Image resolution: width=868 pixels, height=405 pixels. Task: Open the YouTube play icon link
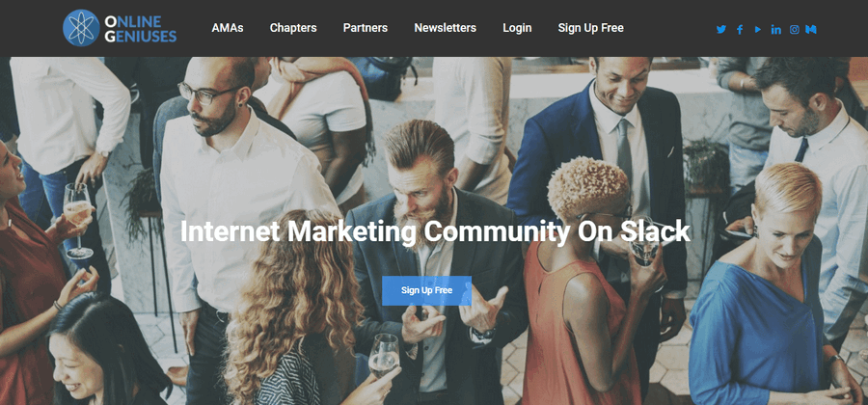758,29
